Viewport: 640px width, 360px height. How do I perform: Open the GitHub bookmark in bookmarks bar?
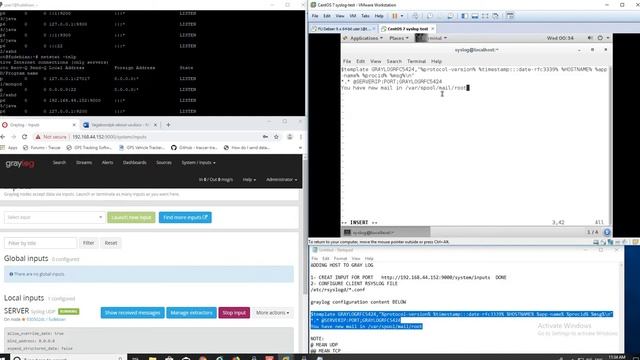pos(194,148)
